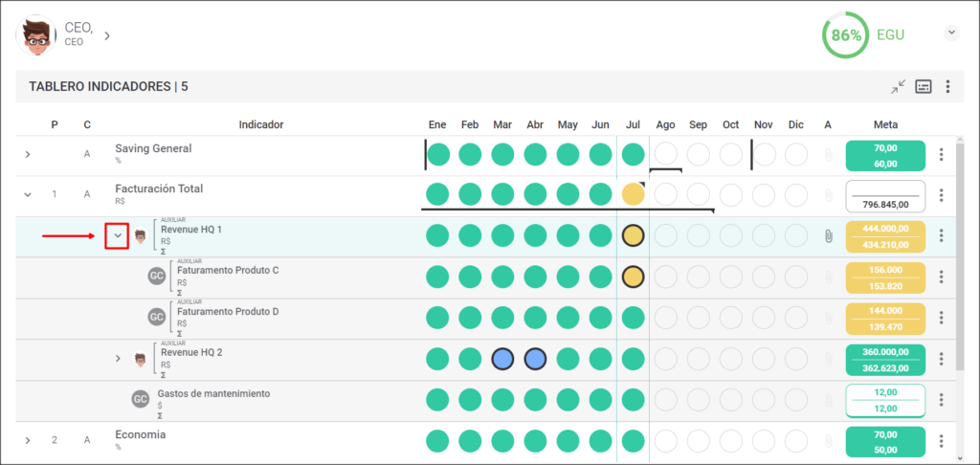The image size is (980, 465).
Task: Open three-dot menu for Gastos de mantenimiento
Action: click(942, 400)
